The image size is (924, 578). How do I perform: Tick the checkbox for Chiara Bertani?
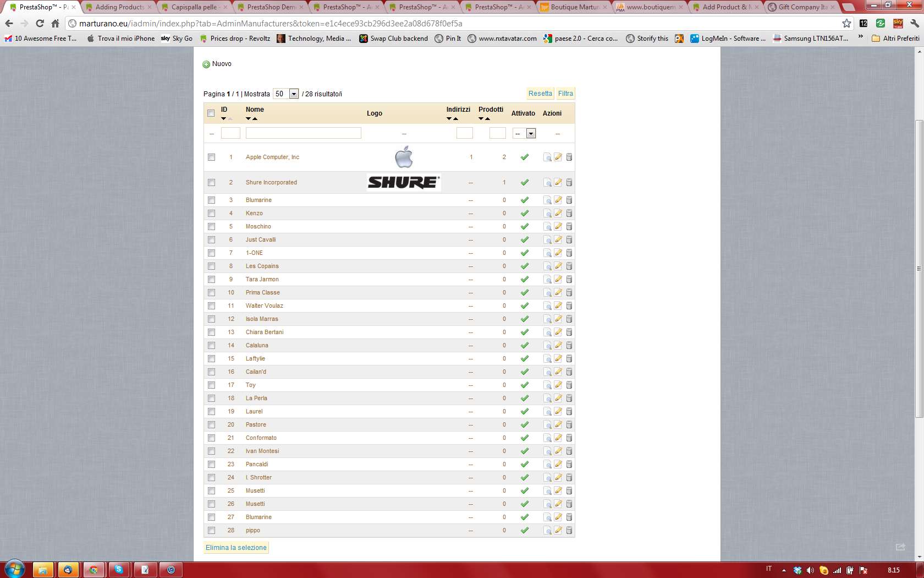point(211,332)
